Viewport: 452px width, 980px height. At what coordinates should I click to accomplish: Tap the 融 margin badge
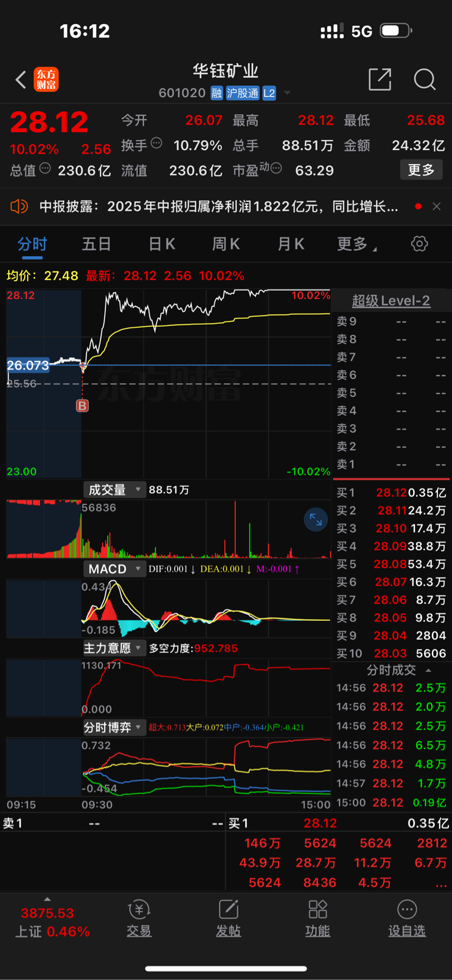coord(217,93)
